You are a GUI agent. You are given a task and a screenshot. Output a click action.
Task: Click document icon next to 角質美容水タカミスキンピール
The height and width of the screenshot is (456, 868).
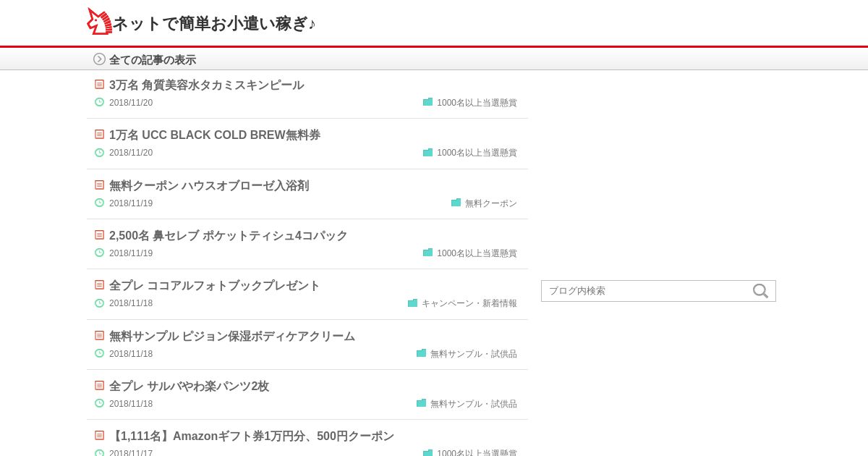[x=100, y=85]
